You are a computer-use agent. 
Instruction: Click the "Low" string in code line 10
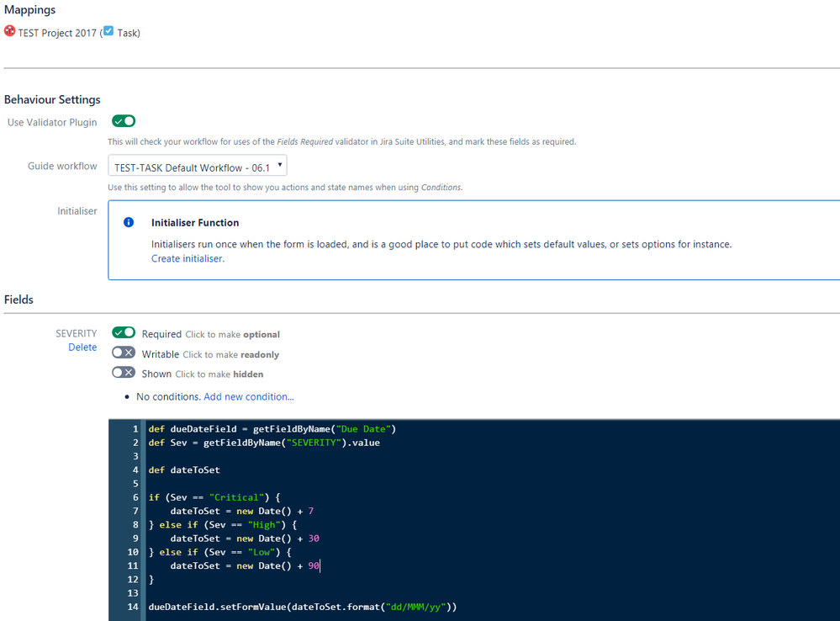coord(262,552)
